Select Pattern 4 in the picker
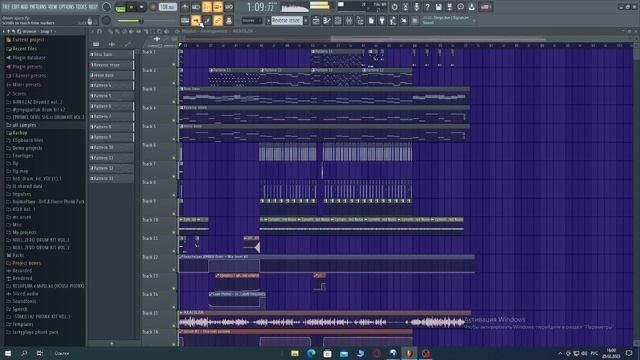This screenshot has width=640, height=360. [111, 85]
